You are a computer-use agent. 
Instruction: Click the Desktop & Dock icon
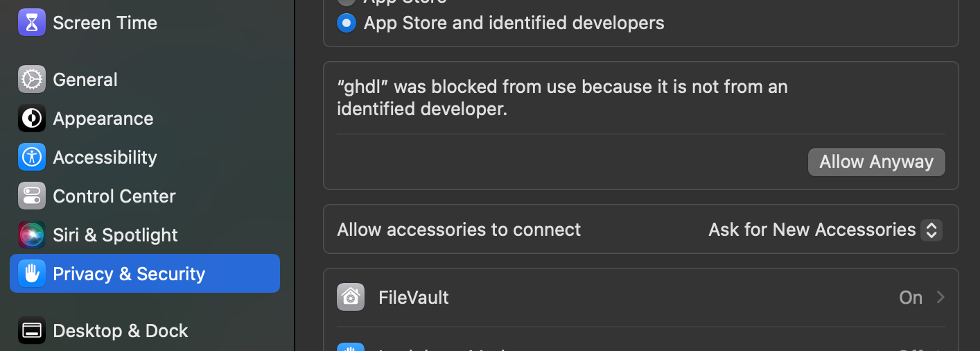click(x=32, y=331)
